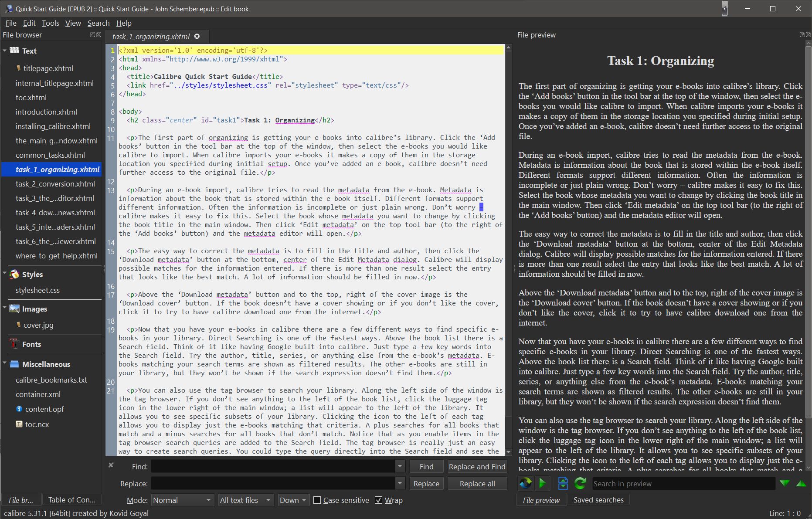Click the T icon beside toc.ncx

19,424
